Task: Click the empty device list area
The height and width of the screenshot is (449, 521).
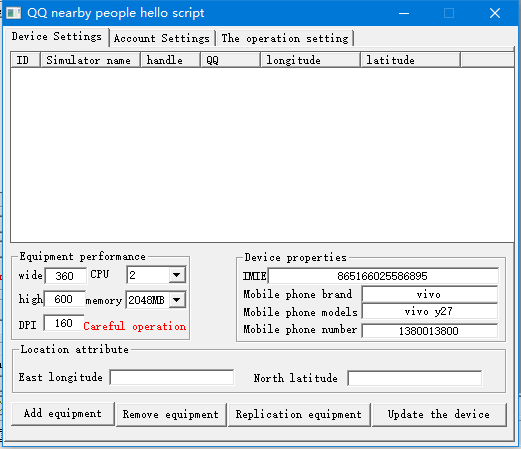Action: 262,155
